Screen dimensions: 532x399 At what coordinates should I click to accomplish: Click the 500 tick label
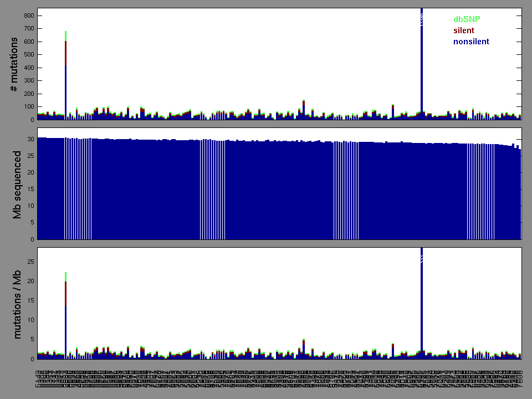[x=28, y=54]
